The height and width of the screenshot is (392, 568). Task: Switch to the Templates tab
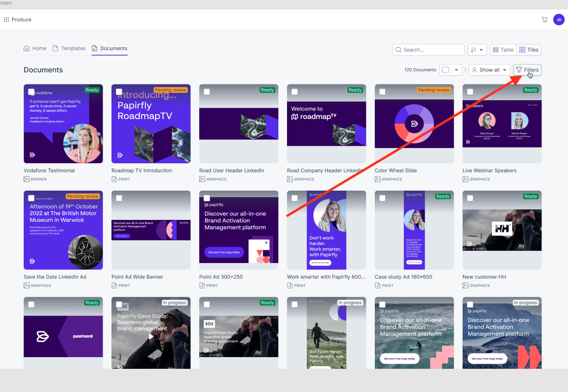click(69, 48)
